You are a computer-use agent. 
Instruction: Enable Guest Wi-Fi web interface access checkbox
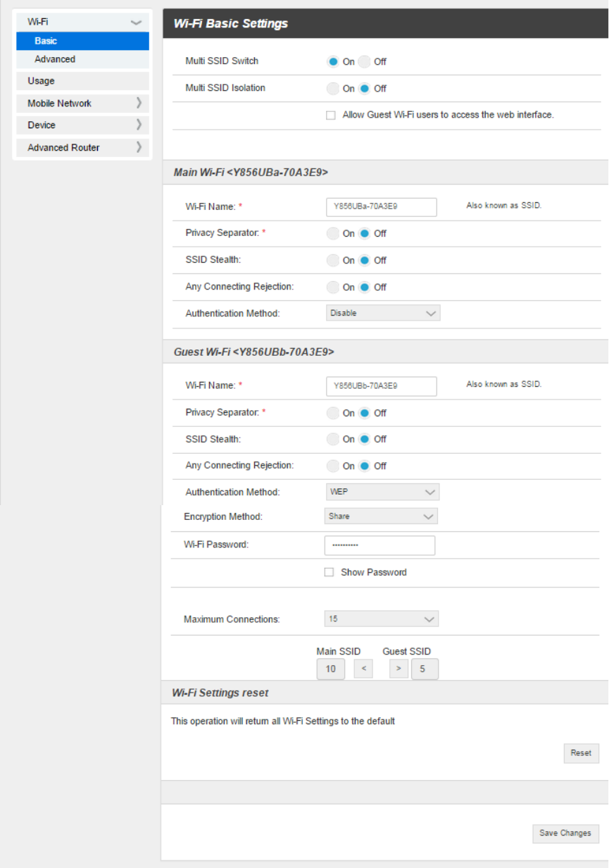click(x=331, y=115)
